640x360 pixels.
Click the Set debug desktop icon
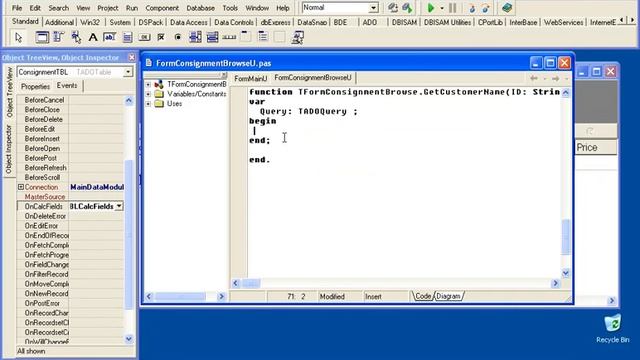[x=407, y=8]
